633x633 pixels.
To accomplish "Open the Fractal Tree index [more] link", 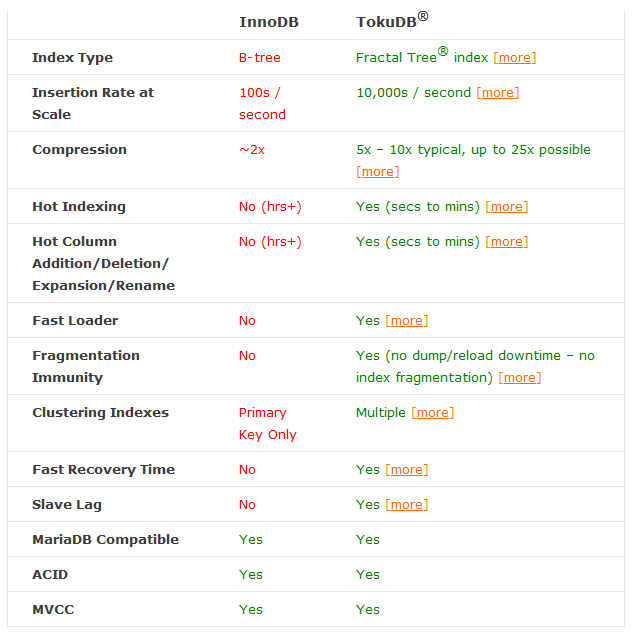I will 515,58.
